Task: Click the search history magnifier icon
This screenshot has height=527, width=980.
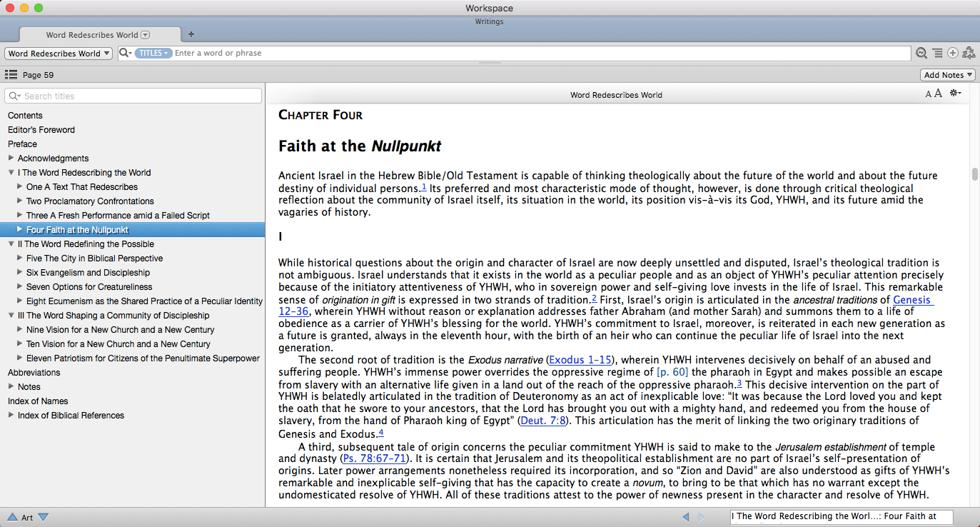Action: 921,54
